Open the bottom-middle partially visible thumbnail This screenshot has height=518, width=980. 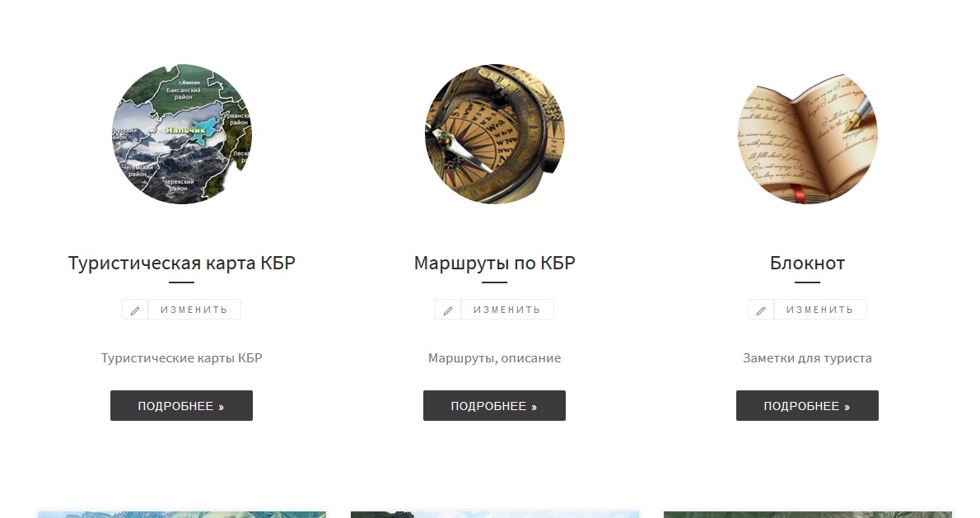pyautogui.click(x=494, y=515)
